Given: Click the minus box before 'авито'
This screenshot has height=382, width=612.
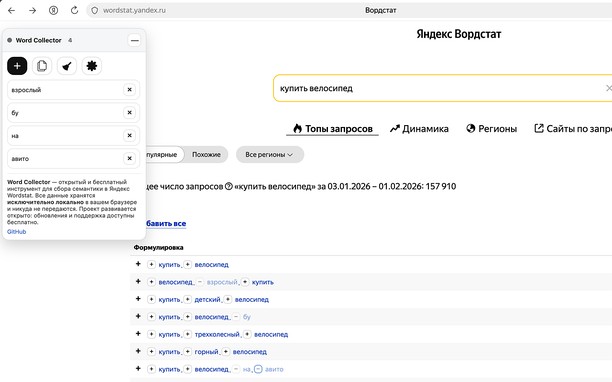Looking at the screenshot, I should tap(258, 369).
